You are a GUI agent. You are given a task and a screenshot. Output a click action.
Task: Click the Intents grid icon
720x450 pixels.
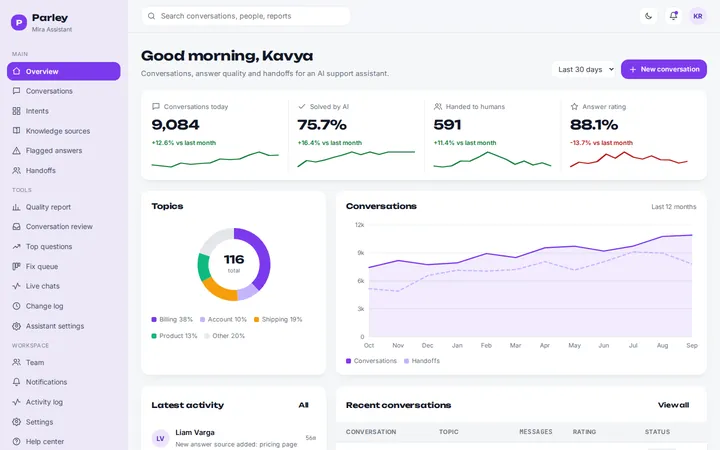coord(17,111)
